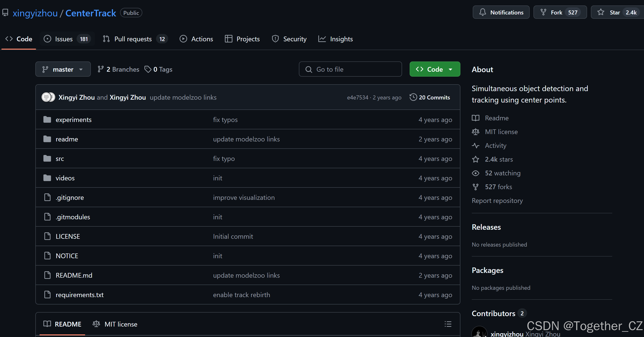The height and width of the screenshot is (337, 644).
Task: Switch to the Code tab
Action: [x=19, y=39]
